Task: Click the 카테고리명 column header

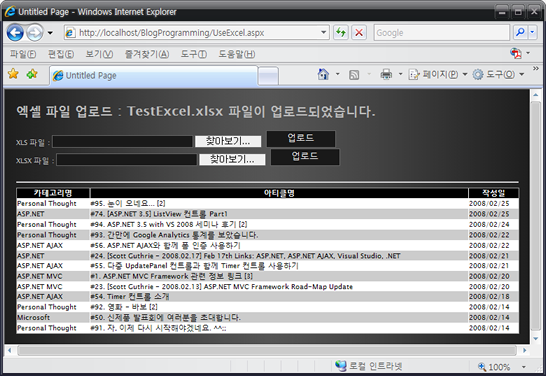Action: tap(53, 193)
